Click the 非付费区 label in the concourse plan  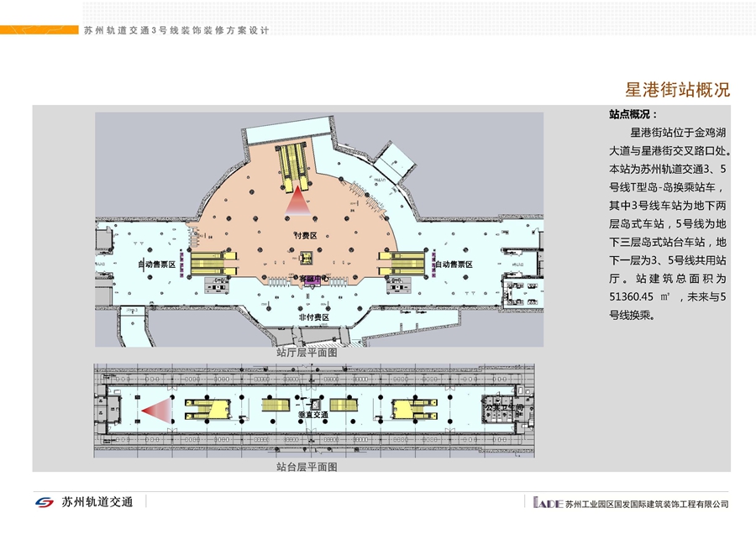click(x=314, y=317)
